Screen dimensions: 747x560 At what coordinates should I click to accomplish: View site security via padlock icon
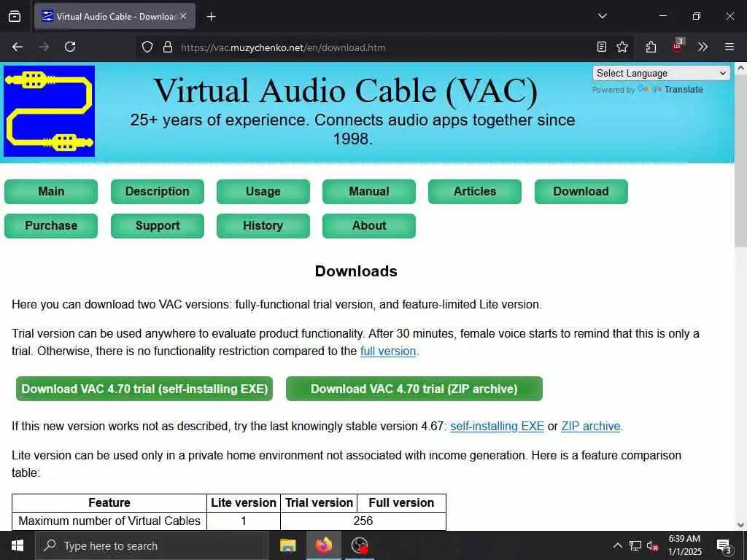point(167,47)
